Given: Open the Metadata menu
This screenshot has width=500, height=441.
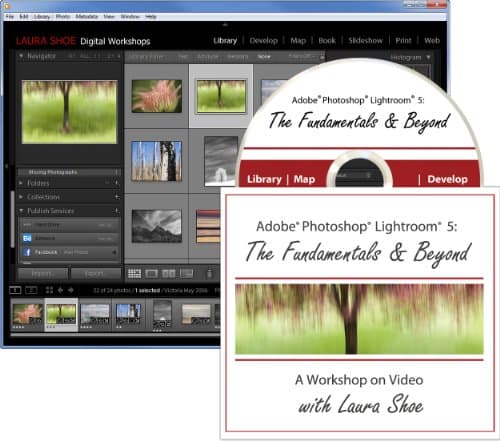Looking at the screenshot, I should (87, 16).
